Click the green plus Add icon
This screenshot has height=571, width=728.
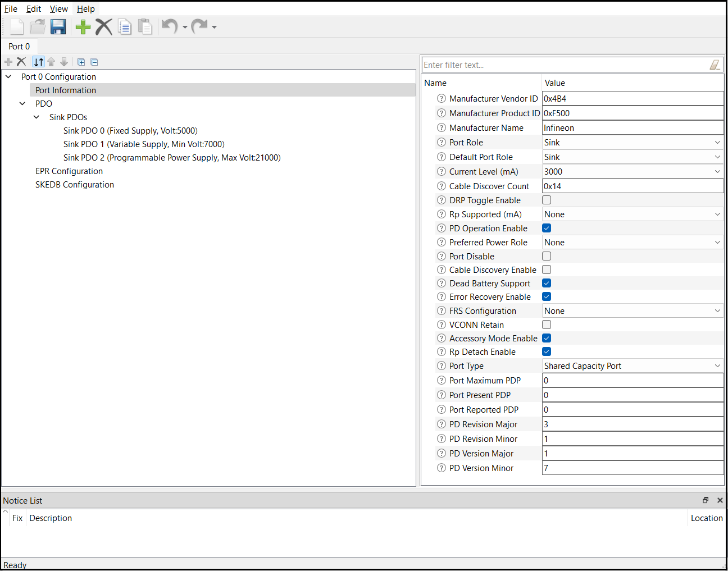pyautogui.click(x=83, y=26)
